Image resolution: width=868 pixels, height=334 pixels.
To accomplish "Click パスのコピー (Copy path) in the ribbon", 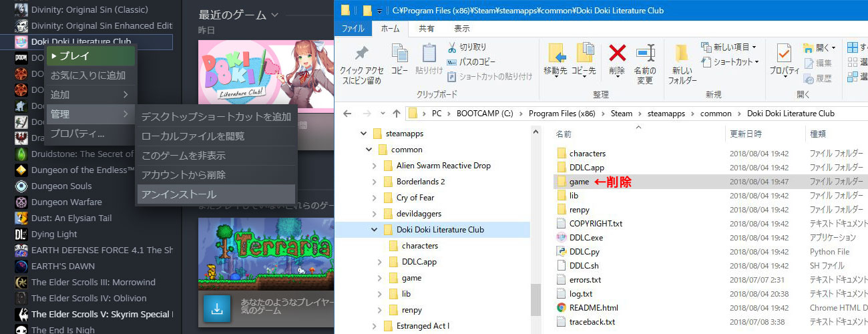I will (471, 61).
